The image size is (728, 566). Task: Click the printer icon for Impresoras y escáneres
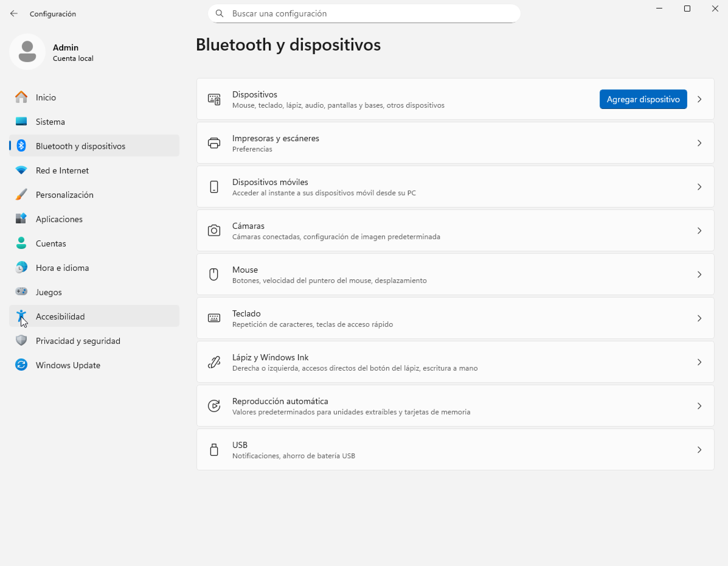pyautogui.click(x=214, y=143)
